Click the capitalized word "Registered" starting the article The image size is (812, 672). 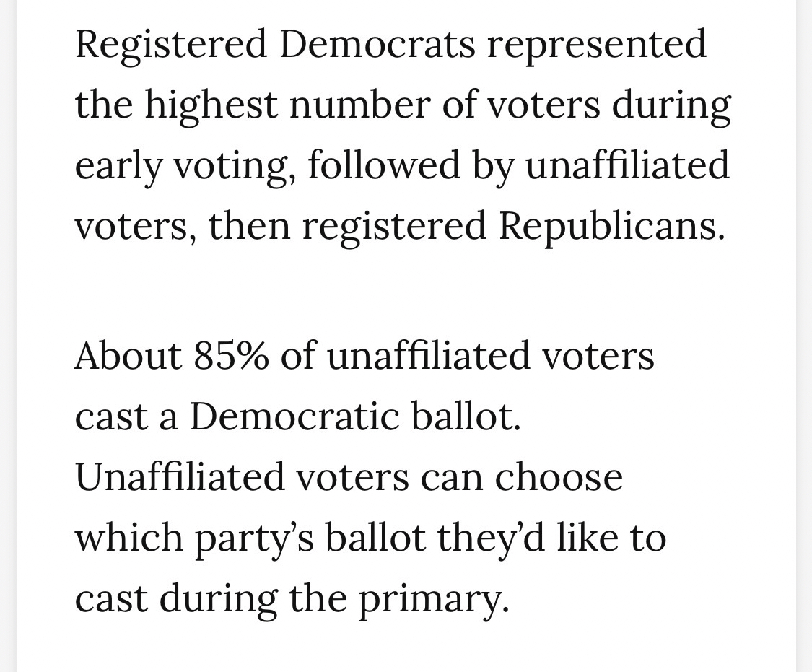170,43
